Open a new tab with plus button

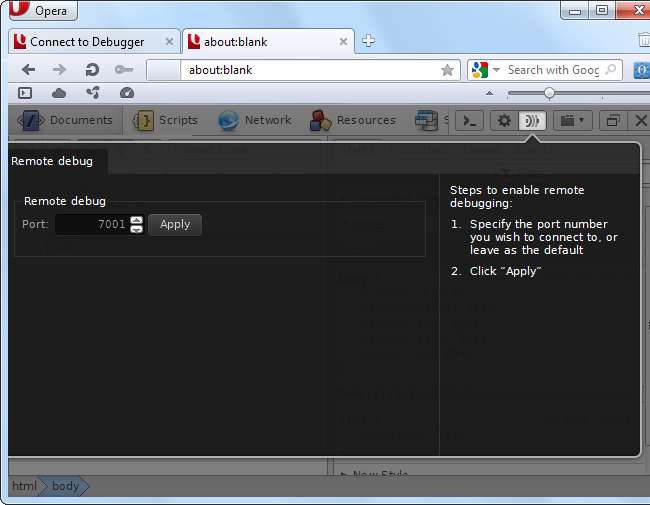click(x=368, y=41)
